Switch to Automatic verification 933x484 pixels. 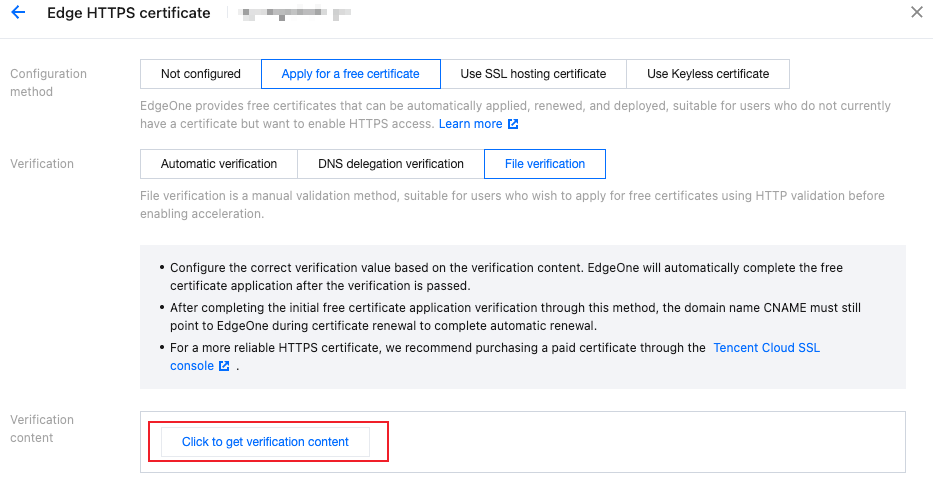219,164
